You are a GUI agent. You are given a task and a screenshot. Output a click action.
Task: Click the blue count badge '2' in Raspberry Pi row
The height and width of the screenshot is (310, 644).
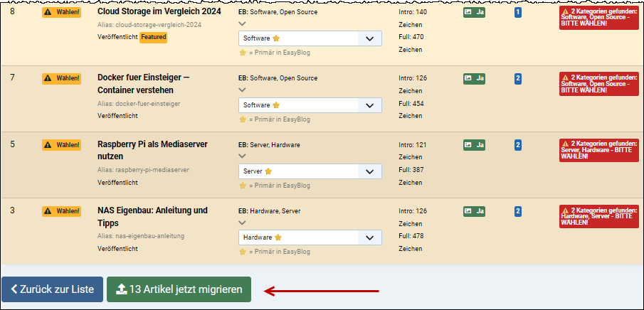coord(518,144)
